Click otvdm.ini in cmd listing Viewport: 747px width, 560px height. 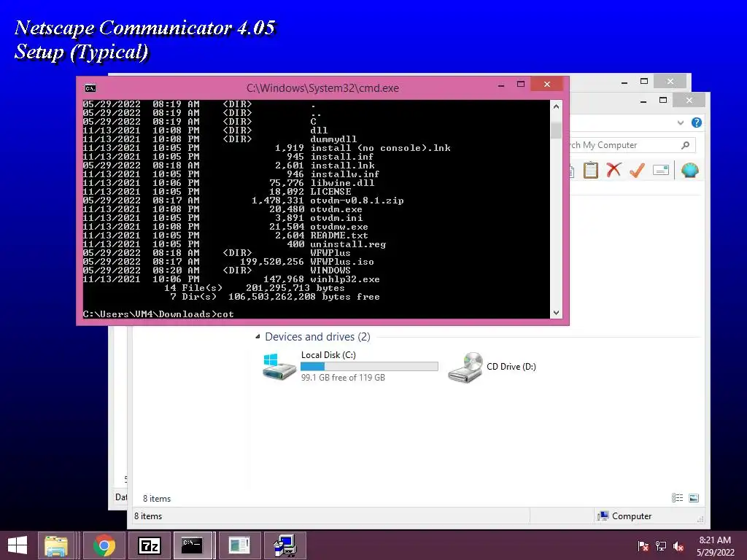[x=336, y=218]
